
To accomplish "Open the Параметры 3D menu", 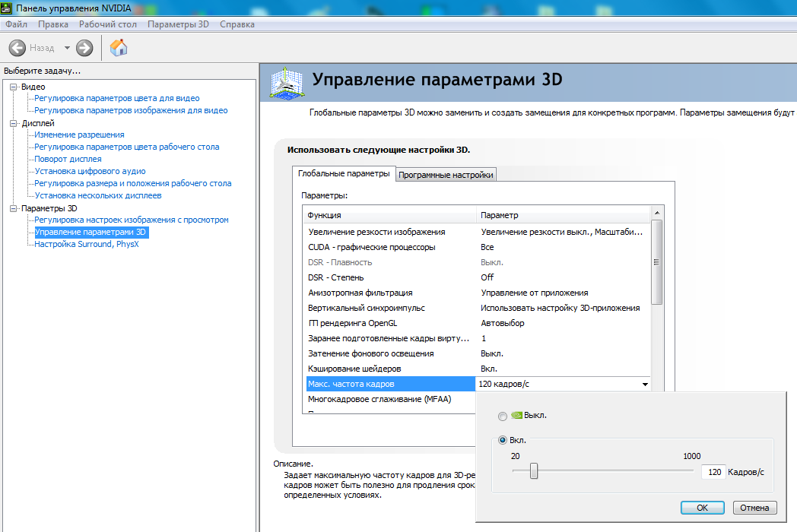I will click(x=178, y=24).
